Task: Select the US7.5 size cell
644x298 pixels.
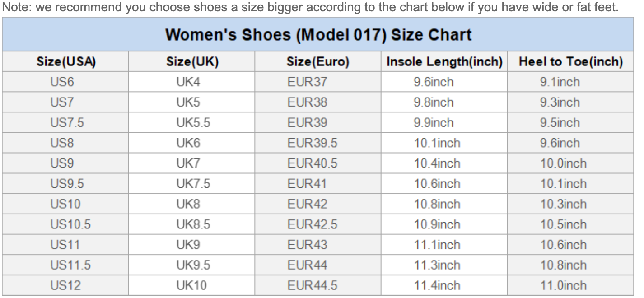Action: point(67,123)
